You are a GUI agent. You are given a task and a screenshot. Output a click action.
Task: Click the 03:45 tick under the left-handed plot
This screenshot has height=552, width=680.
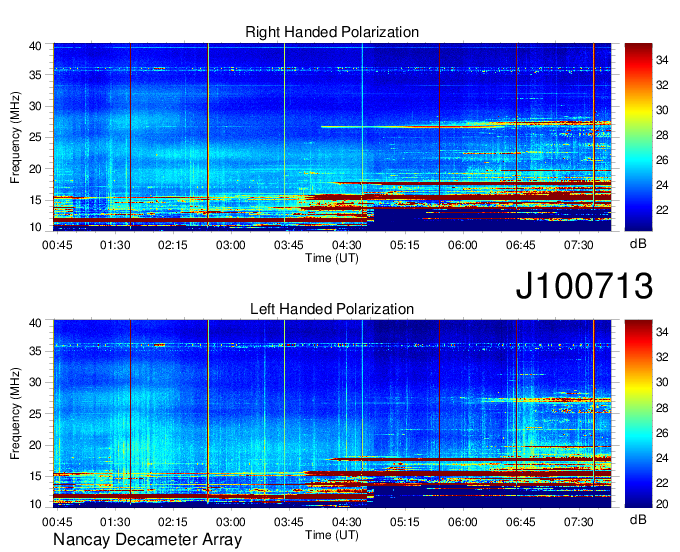pos(288,522)
